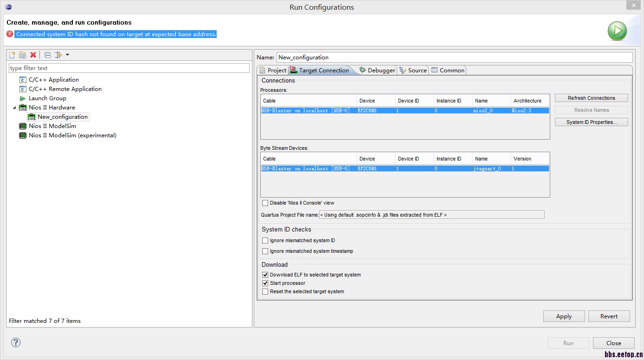Enable Ignore mismatched system ID
The height and width of the screenshot is (360, 644).
point(265,241)
